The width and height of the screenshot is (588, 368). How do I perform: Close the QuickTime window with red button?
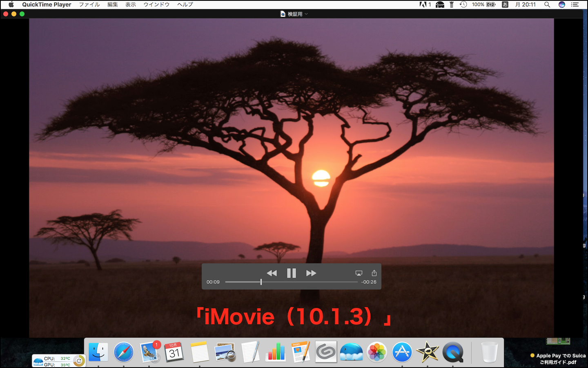[6, 14]
